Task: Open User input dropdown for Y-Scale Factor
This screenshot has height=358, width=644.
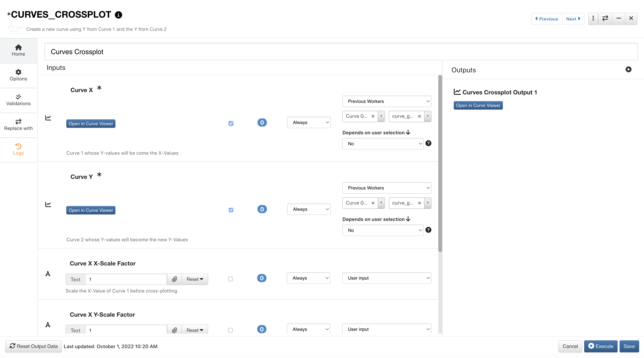Action: pos(387,329)
